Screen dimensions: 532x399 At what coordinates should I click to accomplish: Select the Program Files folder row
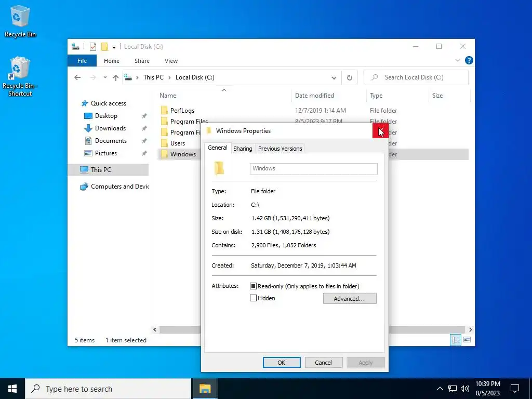pos(189,121)
